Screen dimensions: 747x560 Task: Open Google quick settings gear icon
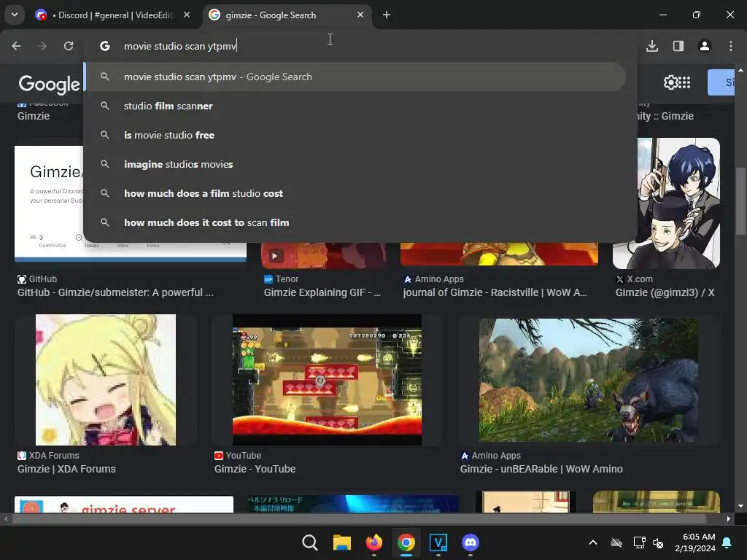(x=670, y=82)
